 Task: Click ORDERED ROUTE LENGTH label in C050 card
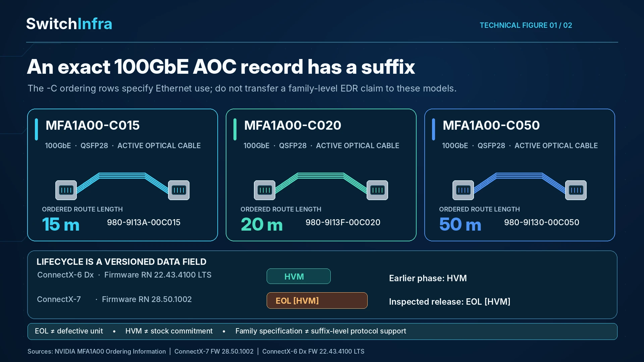[479, 209]
